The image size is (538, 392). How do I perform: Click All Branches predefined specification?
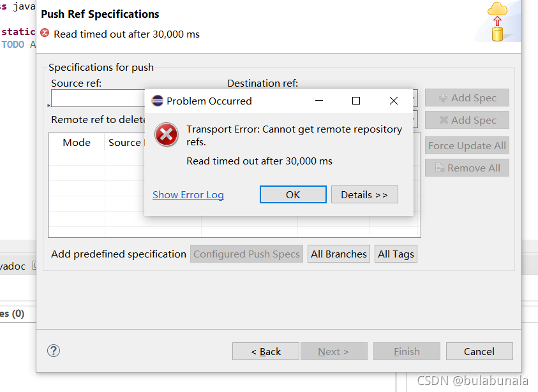point(339,254)
